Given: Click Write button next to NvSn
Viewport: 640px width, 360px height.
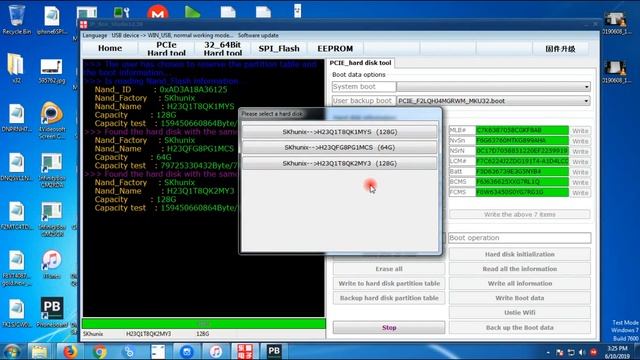Looking at the screenshot, I should pos(580,141).
